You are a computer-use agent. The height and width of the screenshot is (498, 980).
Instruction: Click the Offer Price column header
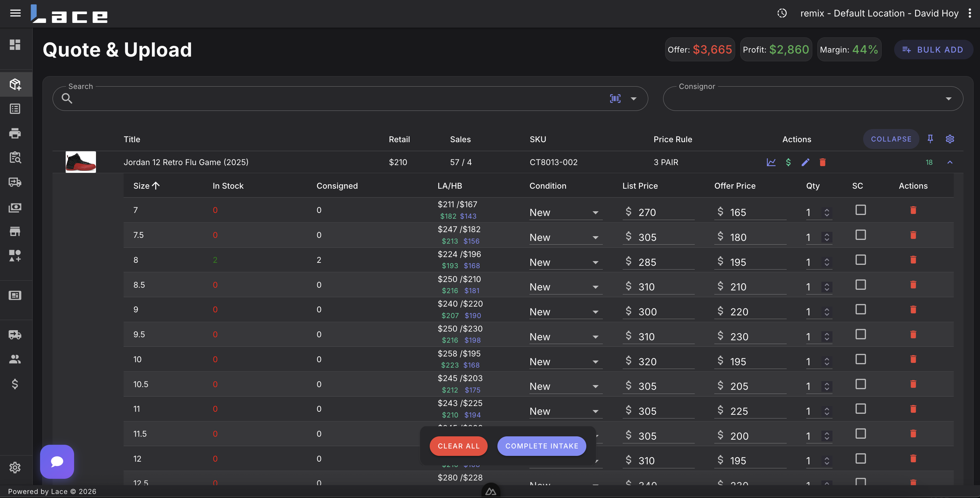[734, 186]
